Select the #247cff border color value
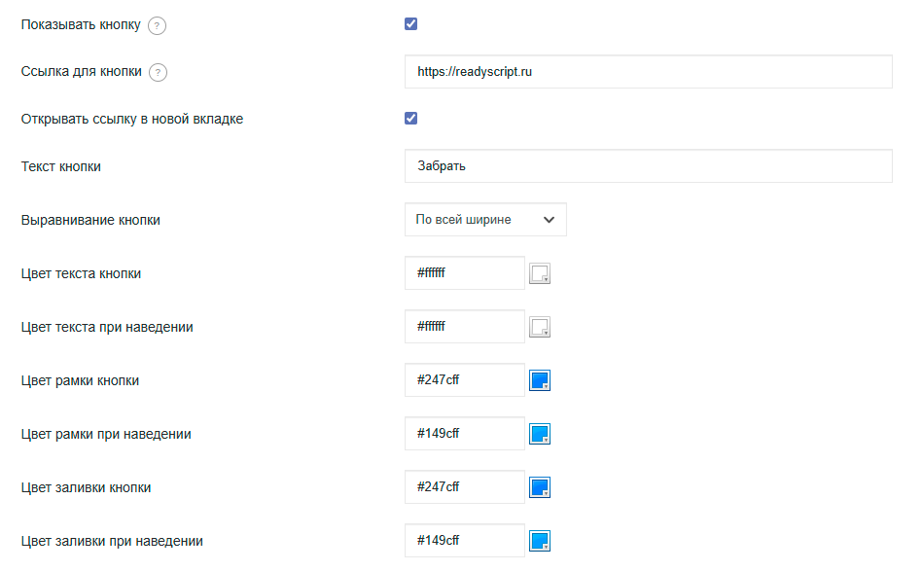Viewport: 924px width, 571px height. (x=464, y=380)
